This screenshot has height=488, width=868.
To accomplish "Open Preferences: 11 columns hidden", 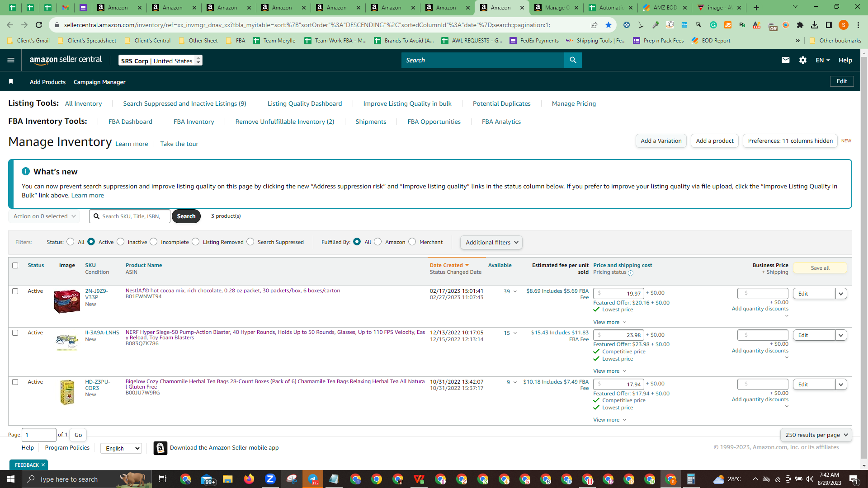I will click(x=790, y=141).
